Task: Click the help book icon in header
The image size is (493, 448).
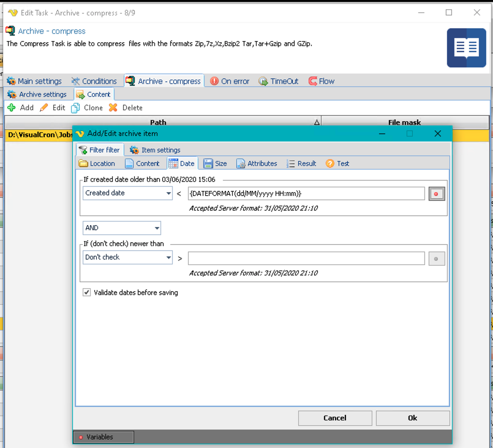Action: pos(466,48)
